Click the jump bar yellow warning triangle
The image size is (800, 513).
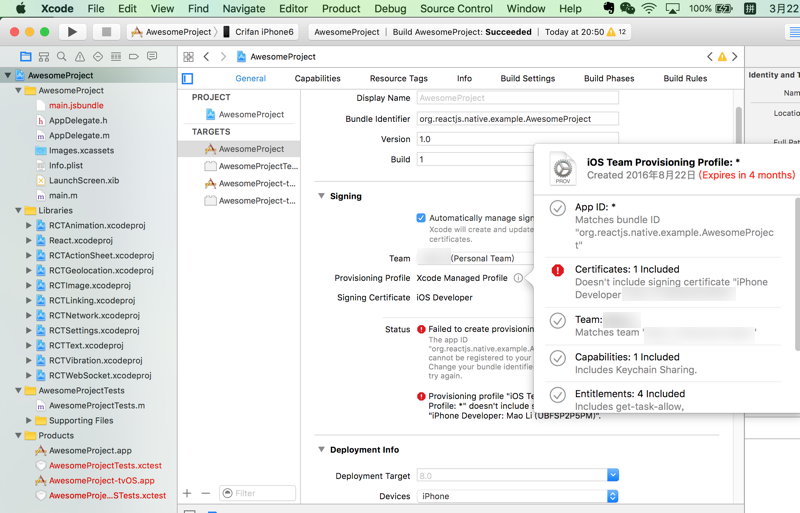(722, 57)
